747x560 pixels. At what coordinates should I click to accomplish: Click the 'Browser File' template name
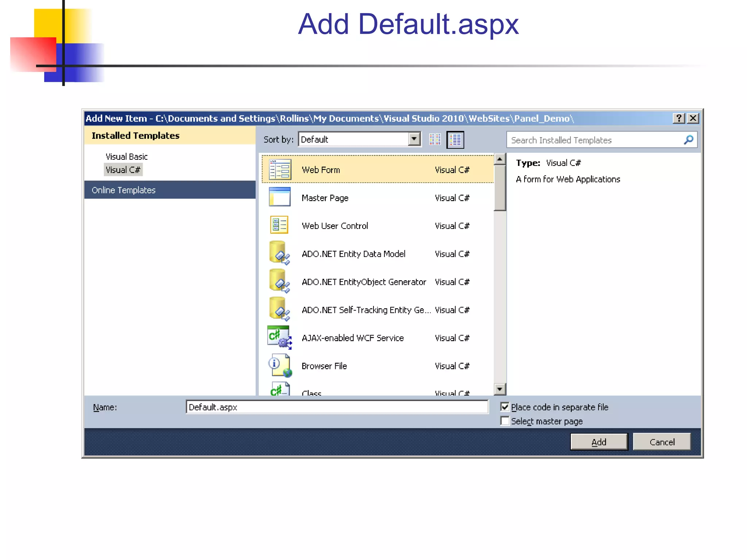pyautogui.click(x=324, y=366)
